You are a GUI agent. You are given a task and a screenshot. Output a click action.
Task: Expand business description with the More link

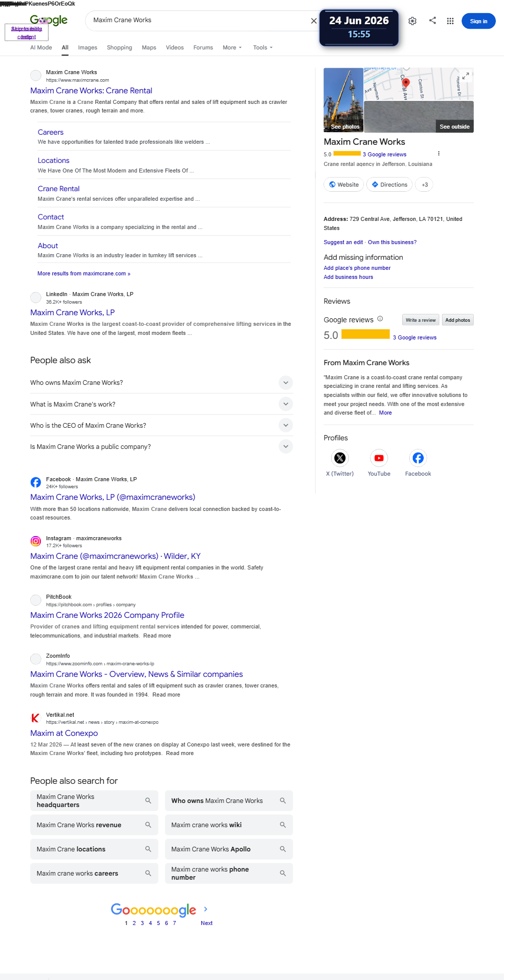coord(385,413)
